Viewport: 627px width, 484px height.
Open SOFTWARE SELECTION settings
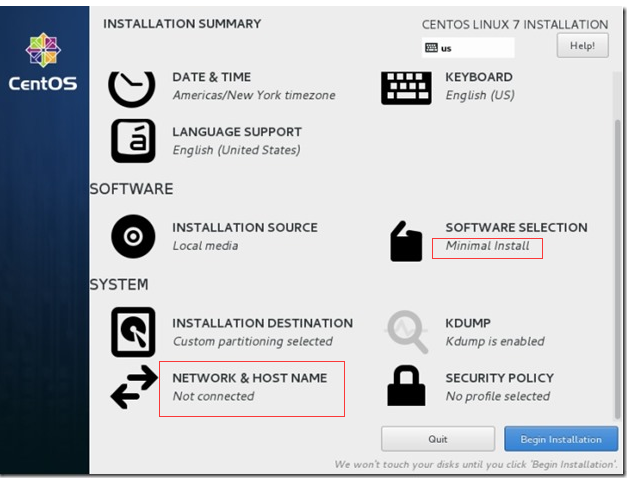516,227
